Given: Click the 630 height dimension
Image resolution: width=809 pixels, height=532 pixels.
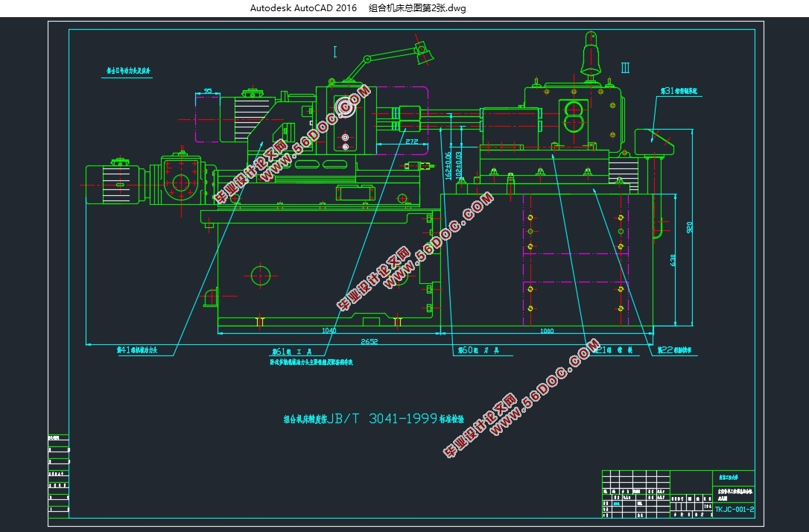Looking at the screenshot, I should [x=673, y=260].
